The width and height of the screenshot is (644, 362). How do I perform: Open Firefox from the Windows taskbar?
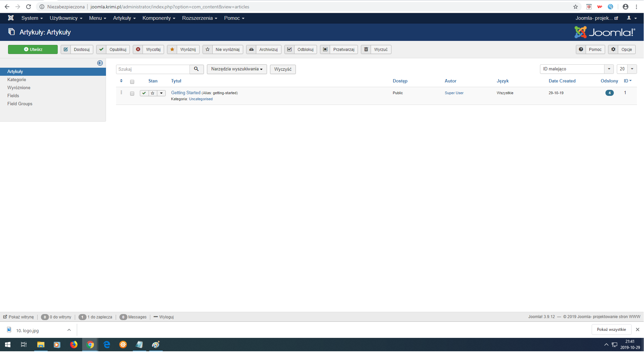tap(73, 345)
